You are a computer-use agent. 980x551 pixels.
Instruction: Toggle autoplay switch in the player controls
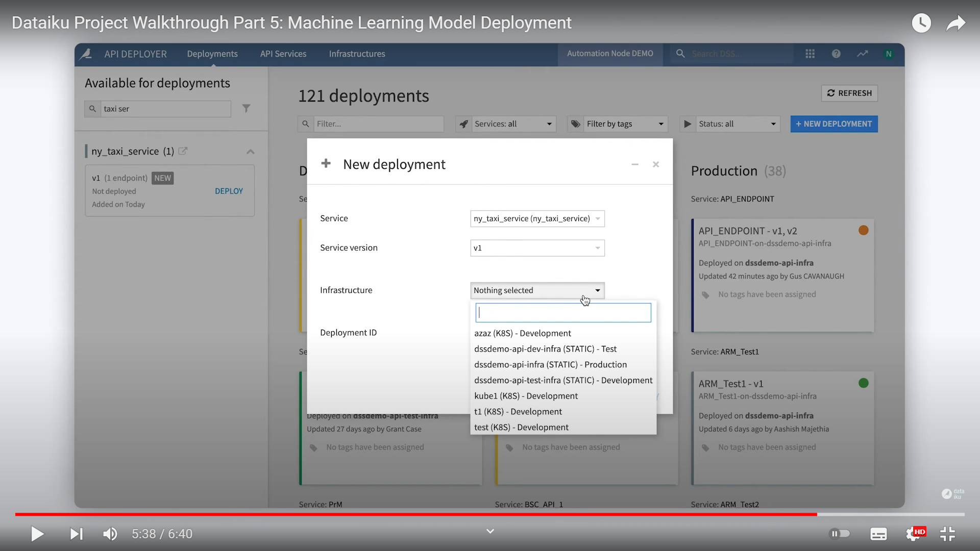(x=840, y=534)
